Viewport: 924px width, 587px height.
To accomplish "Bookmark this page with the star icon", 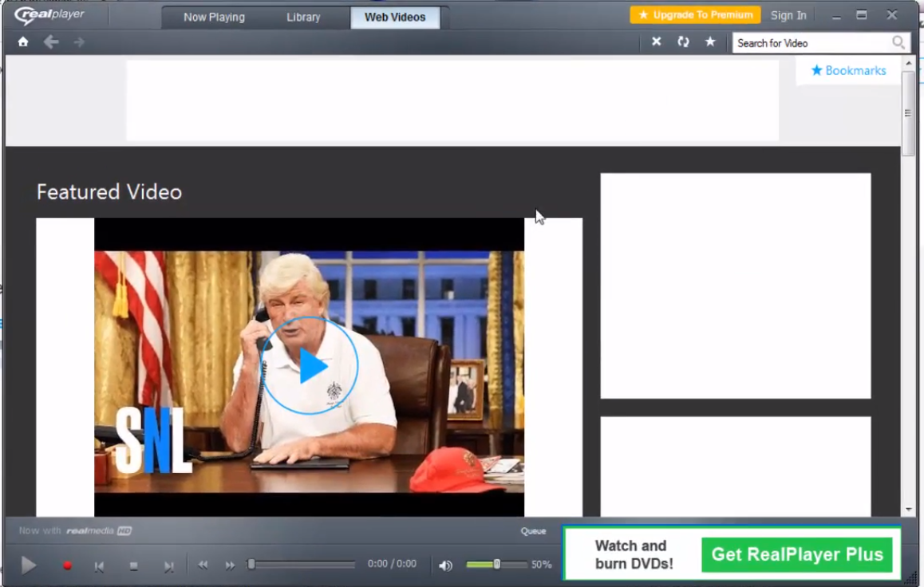I will pyautogui.click(x=710, y=41).
